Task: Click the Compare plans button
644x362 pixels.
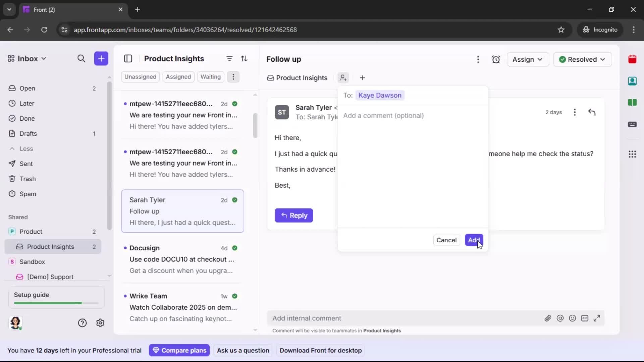Action: click(x=179, y=350)
